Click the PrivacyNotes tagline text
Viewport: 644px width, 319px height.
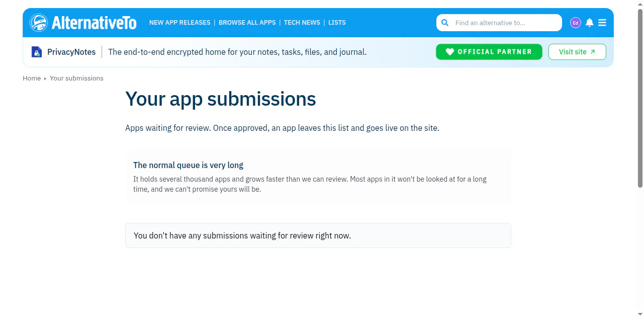coord(237,52)
